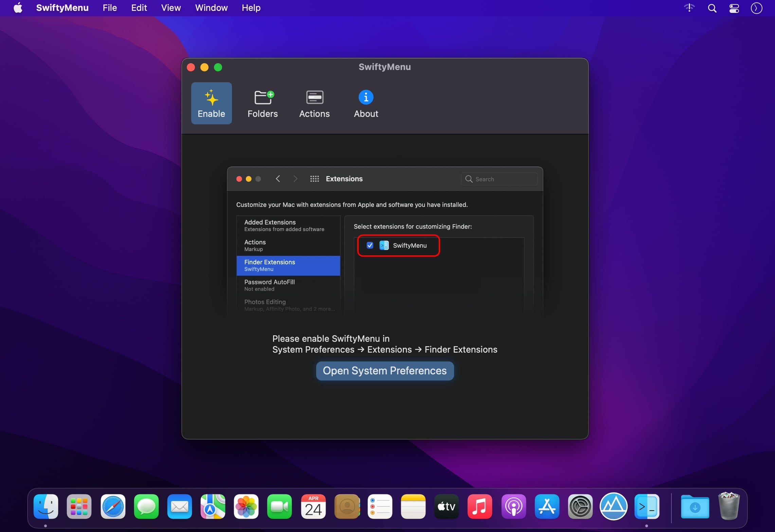Viewport: 775px width, 532px height.
Task: Click the blue triangle-logo app in Dock
Action: pos(613,507)
